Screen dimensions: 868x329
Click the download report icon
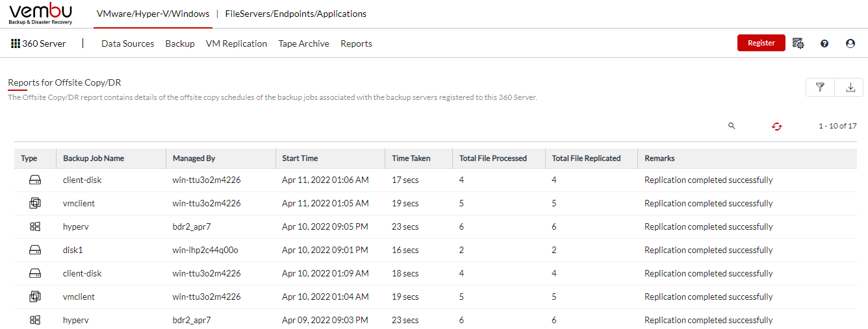(x=850, y=87)
